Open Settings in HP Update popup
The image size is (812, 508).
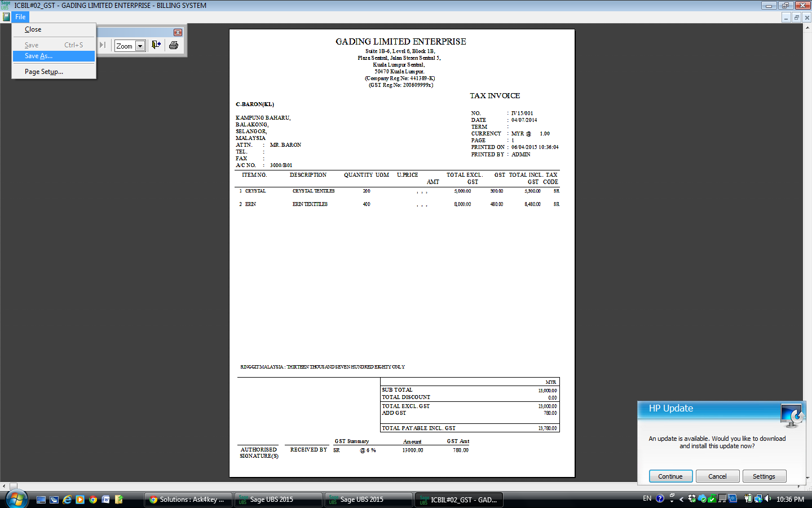coord(764,476)
